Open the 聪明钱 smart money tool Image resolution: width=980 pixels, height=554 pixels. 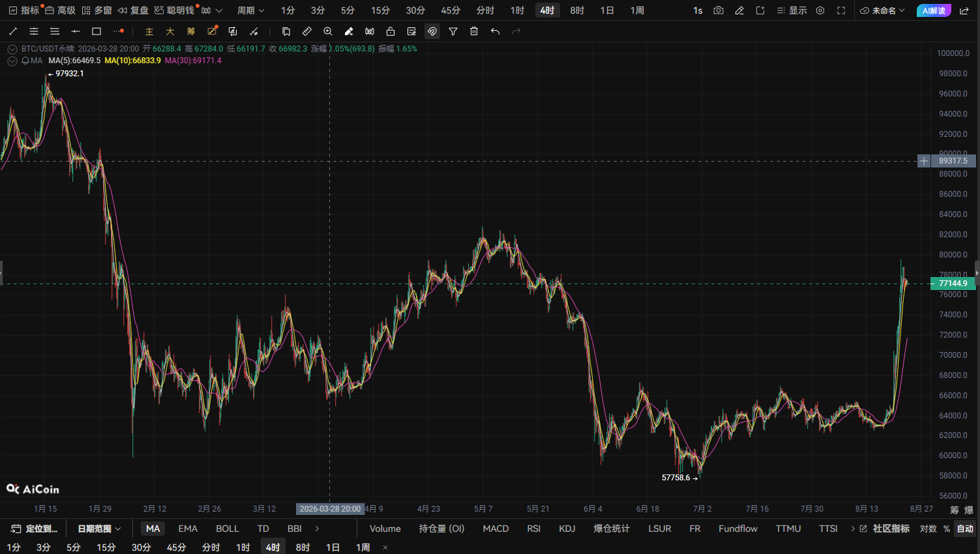coord(174,10)
